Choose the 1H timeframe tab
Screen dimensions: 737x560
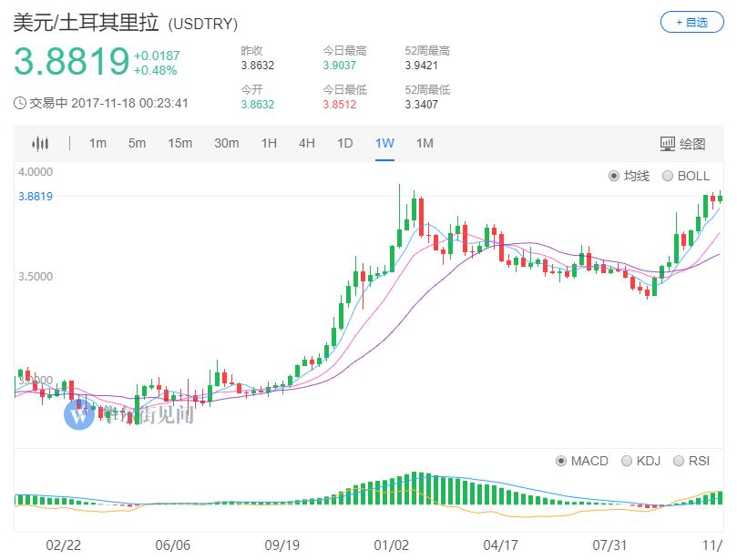(269, 143)
